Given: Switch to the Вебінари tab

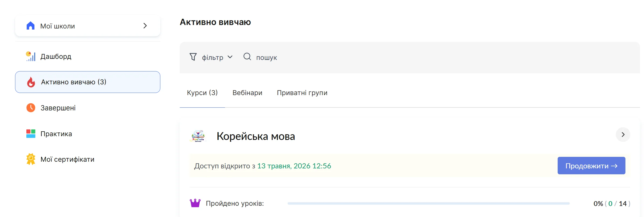Looking at the screenshot, I should [247, 93].
